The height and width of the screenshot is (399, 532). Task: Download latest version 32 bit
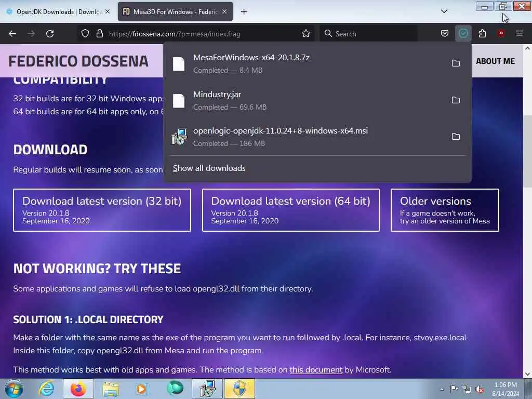coord(102,210)
